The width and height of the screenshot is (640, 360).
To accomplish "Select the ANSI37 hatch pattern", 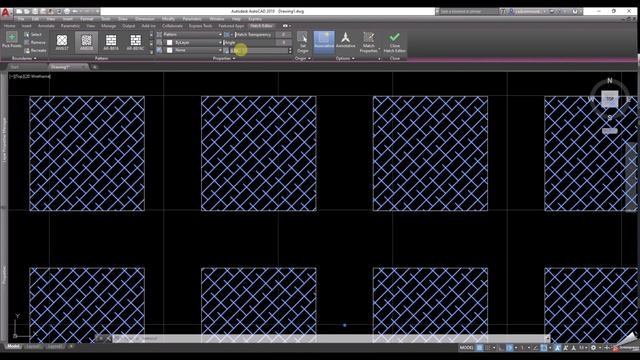I will 62,42.
